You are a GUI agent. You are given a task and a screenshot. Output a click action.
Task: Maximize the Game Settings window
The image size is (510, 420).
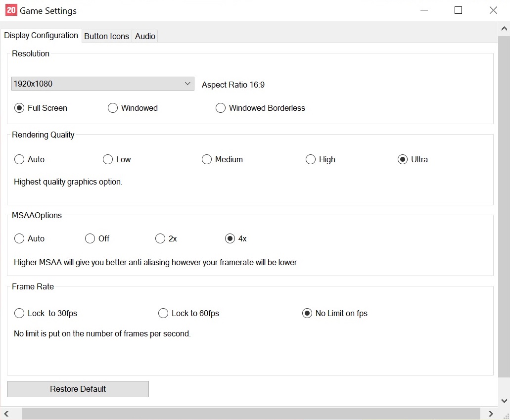coord(458,10)
